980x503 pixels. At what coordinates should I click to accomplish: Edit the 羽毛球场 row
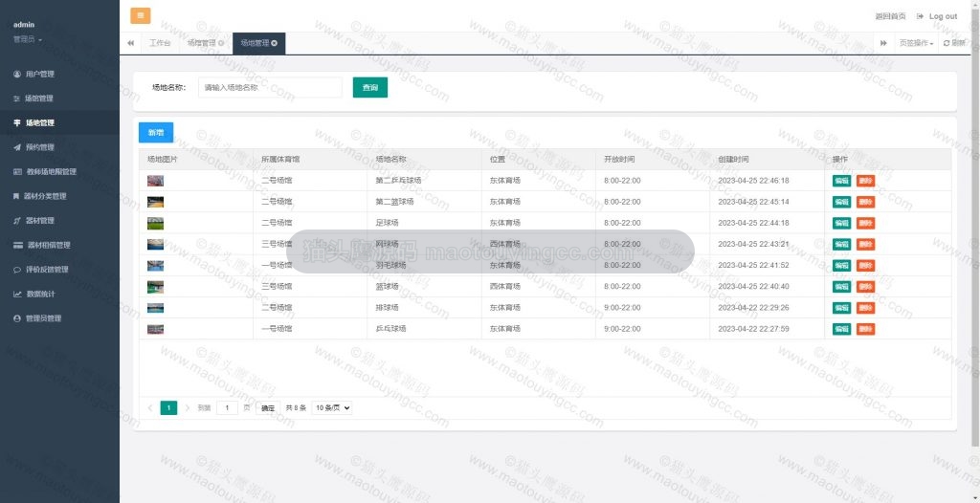[x=841, y=266]
